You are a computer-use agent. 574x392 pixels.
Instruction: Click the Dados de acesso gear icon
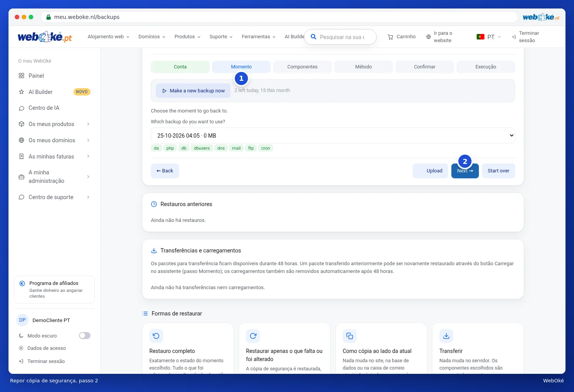click(21, 348)
